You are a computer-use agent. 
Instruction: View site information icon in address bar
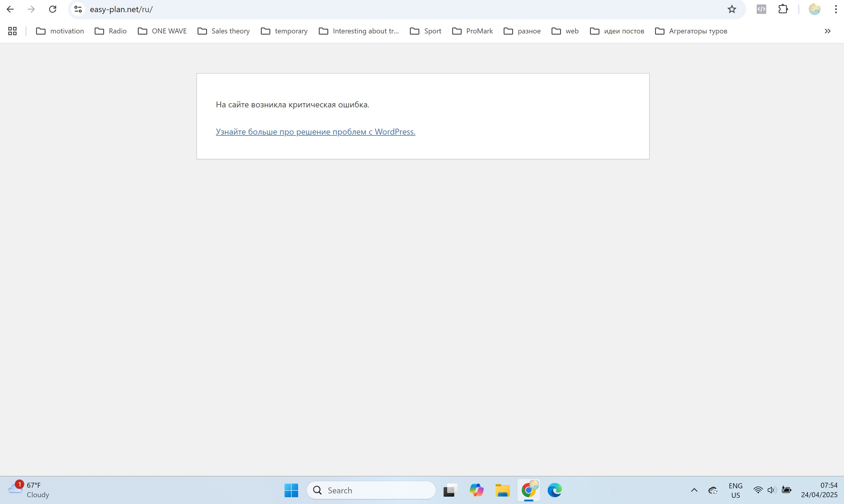(x=78, y=9)
